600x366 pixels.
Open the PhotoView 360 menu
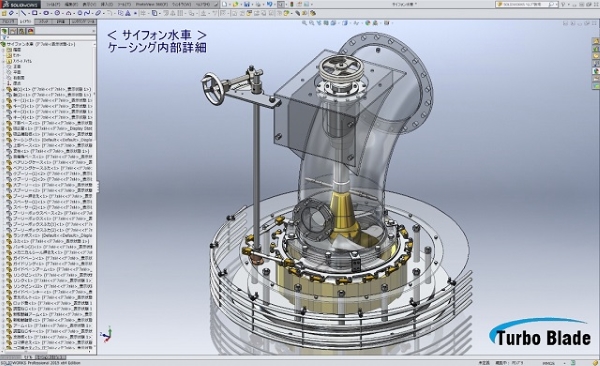(152, 4)
